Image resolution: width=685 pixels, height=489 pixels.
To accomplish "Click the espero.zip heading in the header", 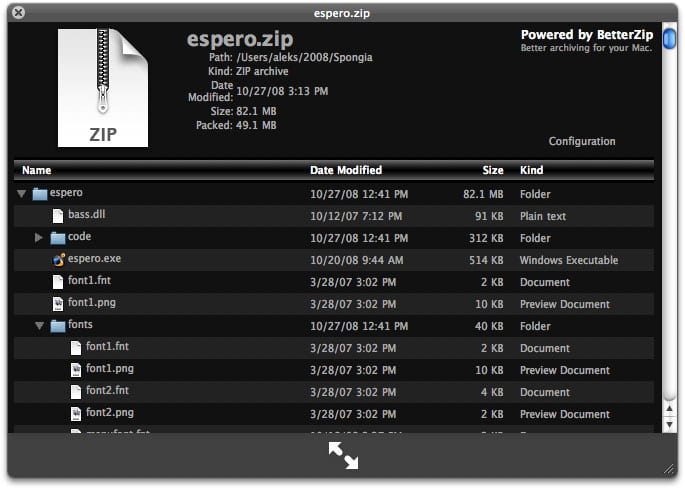I will coord(240,40).
